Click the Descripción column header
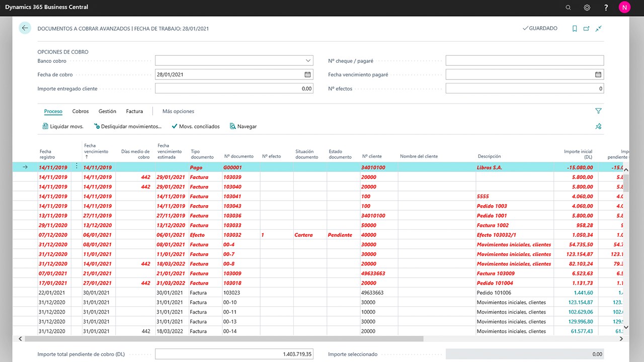The height and width of the screenshot is (362, 644). tap(489, 156)
